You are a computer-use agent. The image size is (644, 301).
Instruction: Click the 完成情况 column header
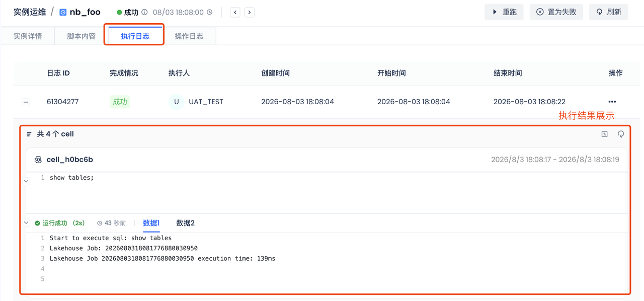tap(124, 73)
